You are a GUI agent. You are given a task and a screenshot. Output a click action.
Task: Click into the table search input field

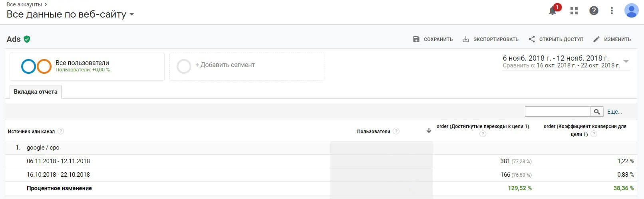pos(557,112)
